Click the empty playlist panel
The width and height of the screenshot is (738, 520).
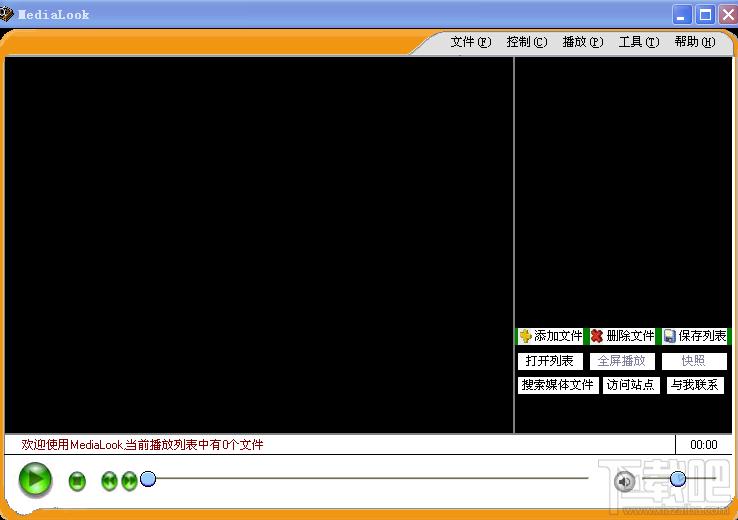point(624,192)
